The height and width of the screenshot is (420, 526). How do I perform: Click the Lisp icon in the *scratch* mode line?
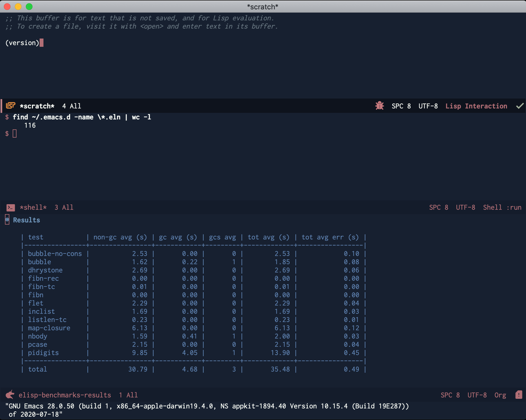[11, 106]
